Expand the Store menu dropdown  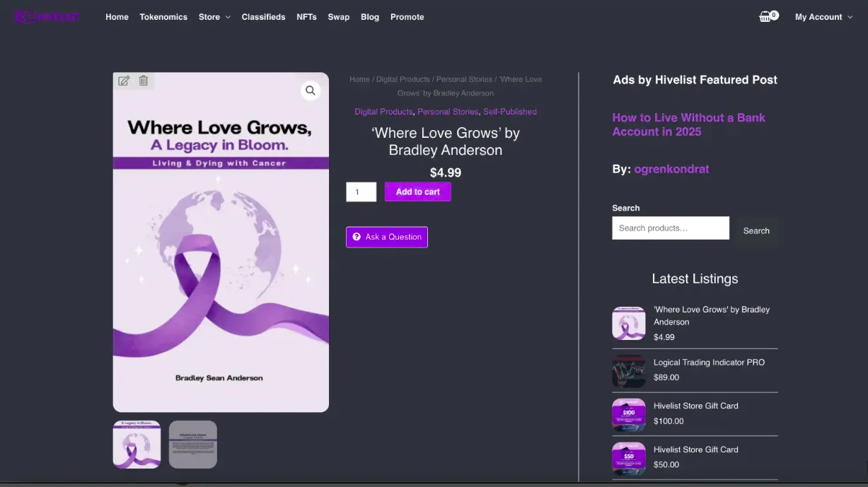tap(214, 17)
